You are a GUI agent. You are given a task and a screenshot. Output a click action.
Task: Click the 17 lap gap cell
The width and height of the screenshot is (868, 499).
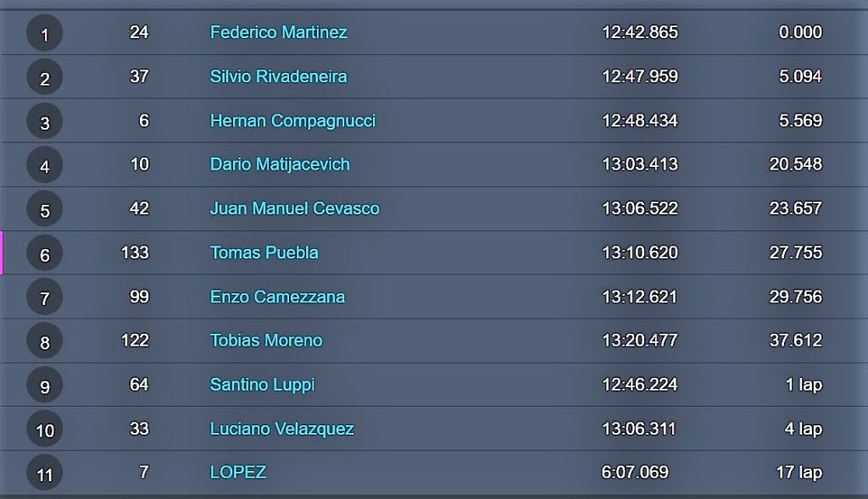click(x=798, y=473)
